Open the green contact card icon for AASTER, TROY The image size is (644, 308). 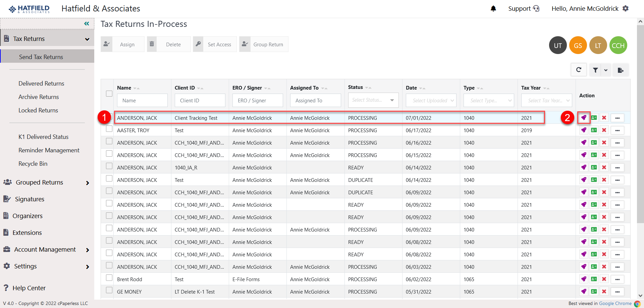[594, 130]
